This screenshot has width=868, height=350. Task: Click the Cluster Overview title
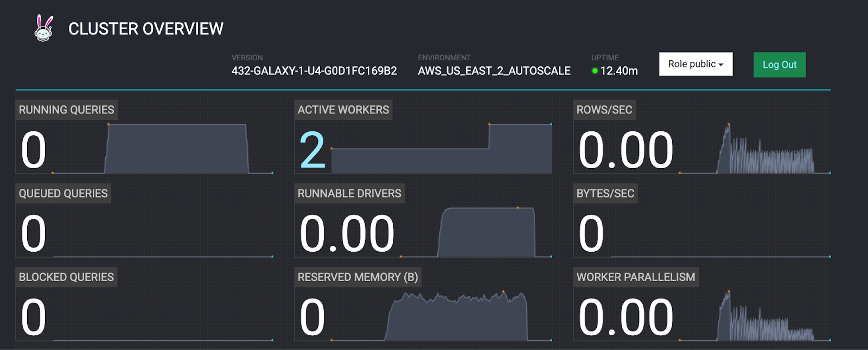click(x=145, y=29)
